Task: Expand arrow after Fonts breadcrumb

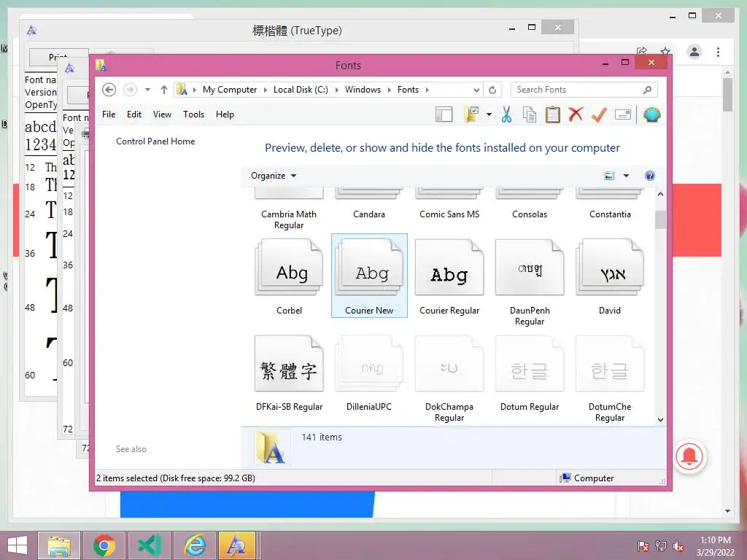Action: (427, 90)
